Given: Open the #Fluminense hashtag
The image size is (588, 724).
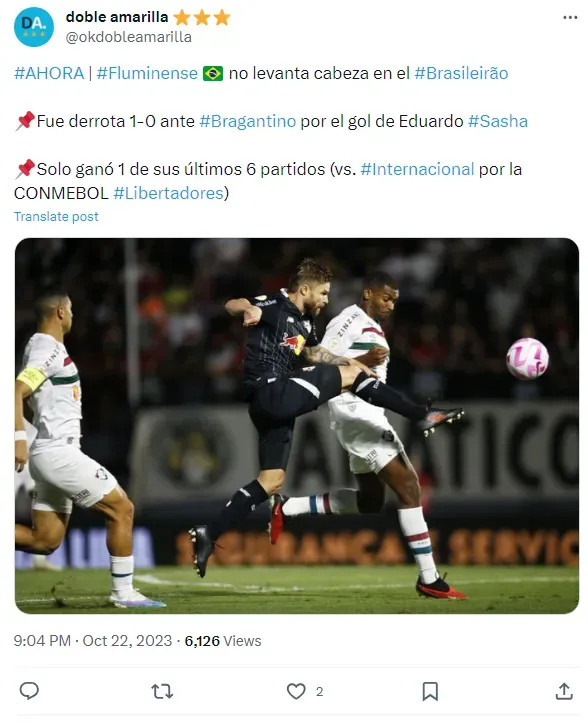Looking at the screenshot, I should point(147,73).
